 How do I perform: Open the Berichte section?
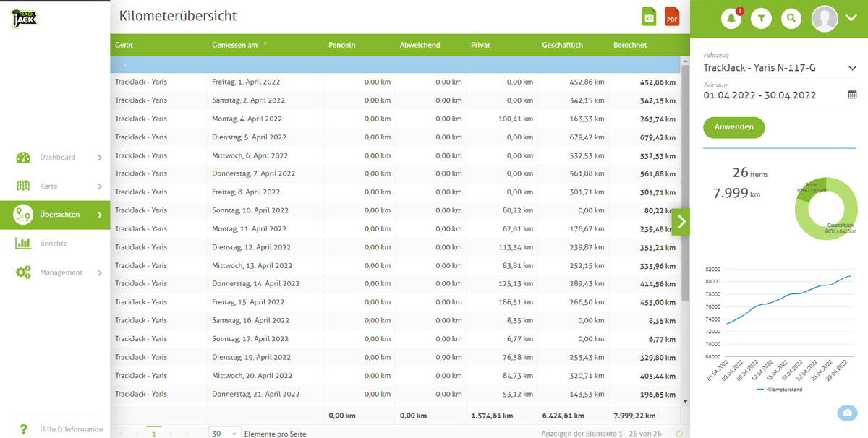click(x=55, y=244)
